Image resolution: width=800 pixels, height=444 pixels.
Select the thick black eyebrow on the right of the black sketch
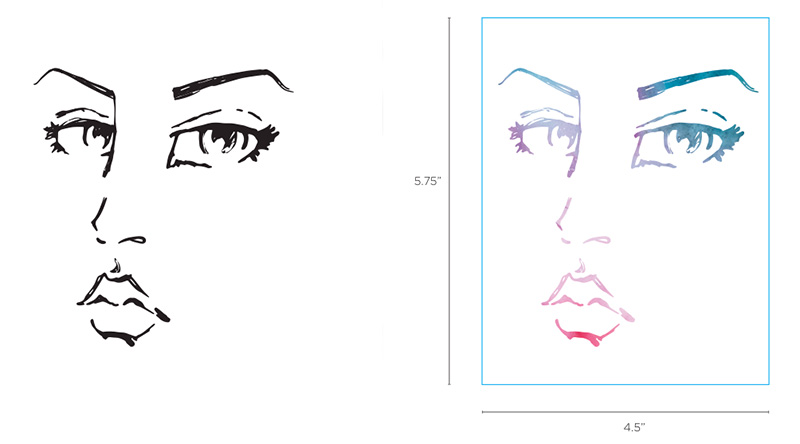233,83
